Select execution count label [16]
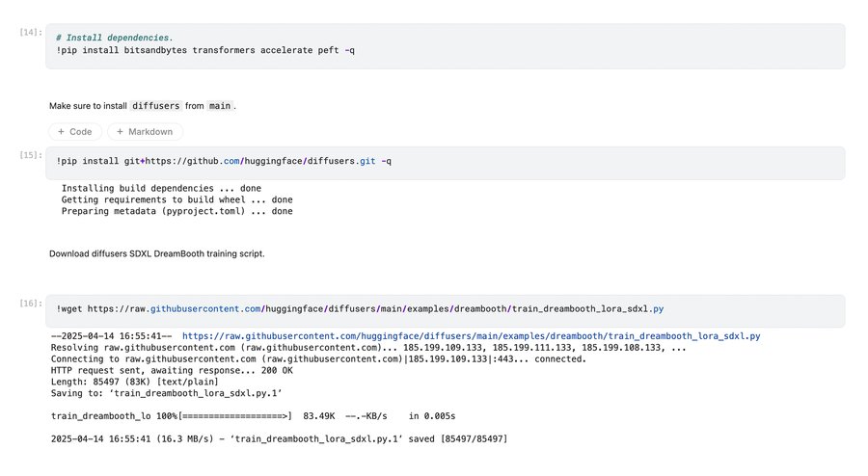Screen dimensions: 868x476 [x=30, y=303]
